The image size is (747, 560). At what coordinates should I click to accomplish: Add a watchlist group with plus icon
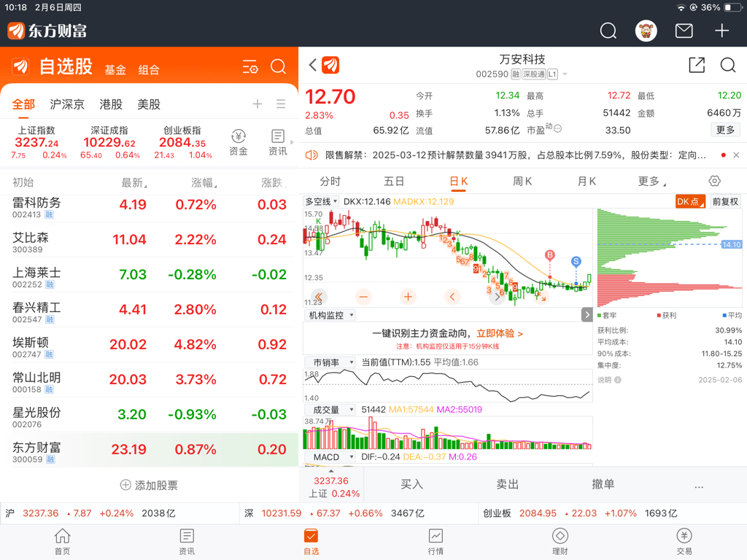tap(258, 104)
